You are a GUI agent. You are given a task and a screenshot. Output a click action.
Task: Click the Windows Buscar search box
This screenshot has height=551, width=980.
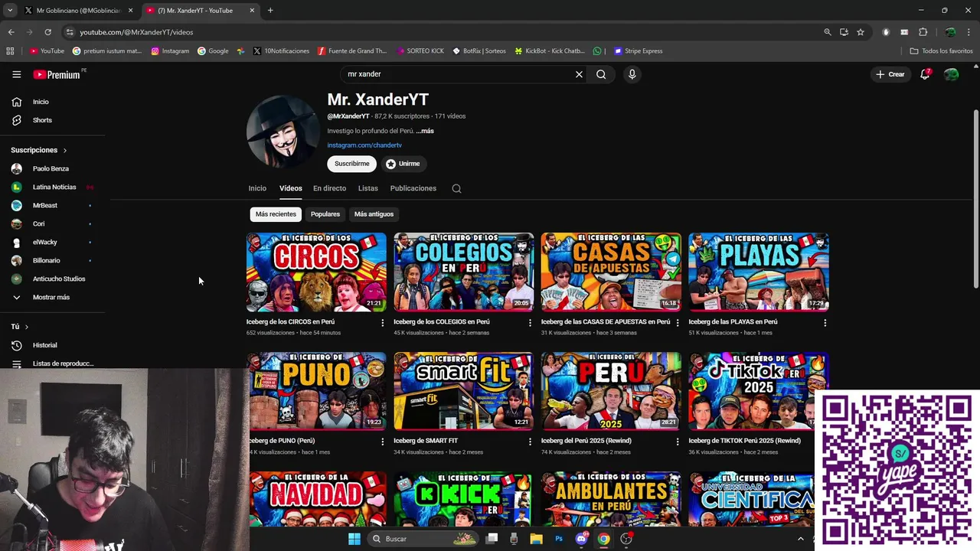(423, 539)
